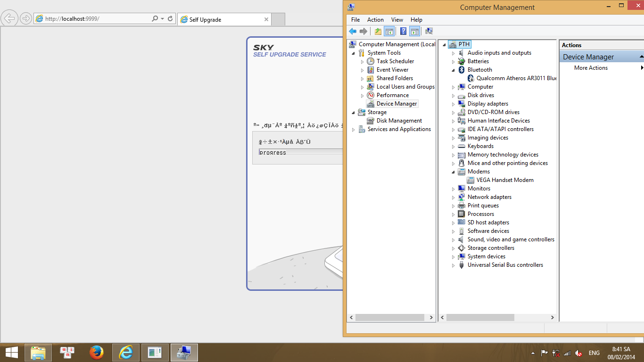The height and width of the screenshot is (362, 644).
Task: Click Scan for hardware changes icon
Action: pos(429,31)
